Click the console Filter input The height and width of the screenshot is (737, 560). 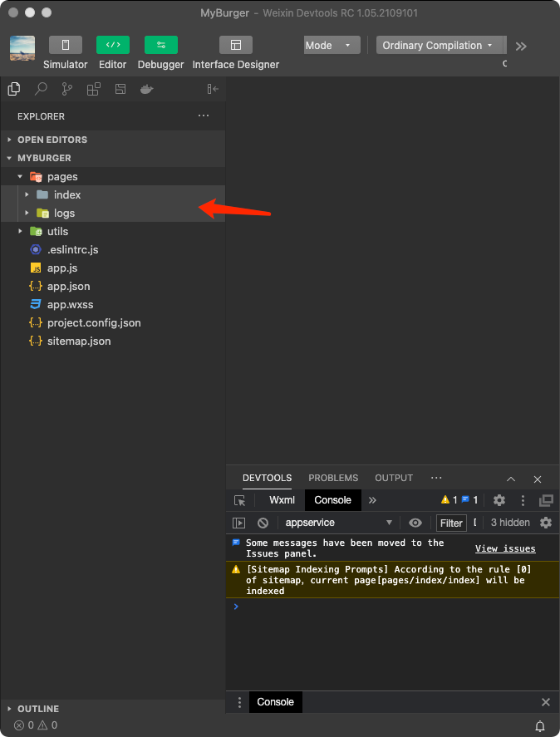pyautogui.click(x=451, y=523)
